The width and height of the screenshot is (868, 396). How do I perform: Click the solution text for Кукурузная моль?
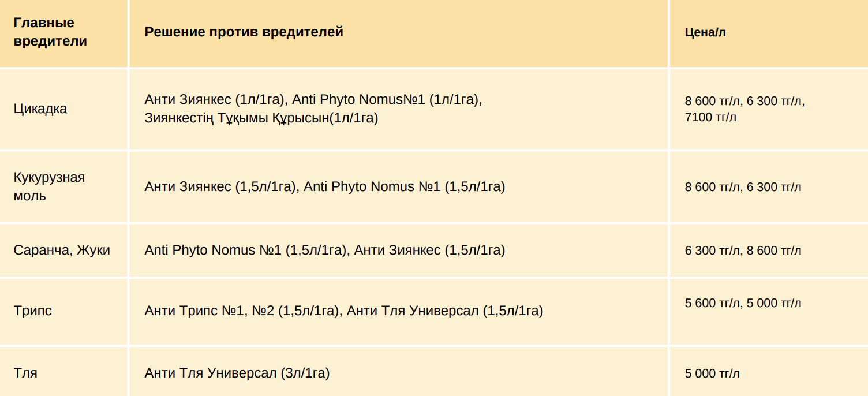click(324, 186)
